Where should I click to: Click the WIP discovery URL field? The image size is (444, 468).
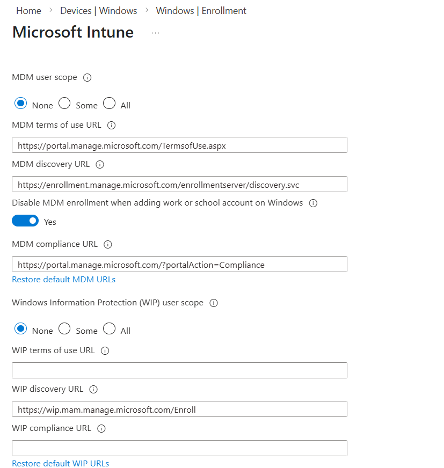pos(180,409)
